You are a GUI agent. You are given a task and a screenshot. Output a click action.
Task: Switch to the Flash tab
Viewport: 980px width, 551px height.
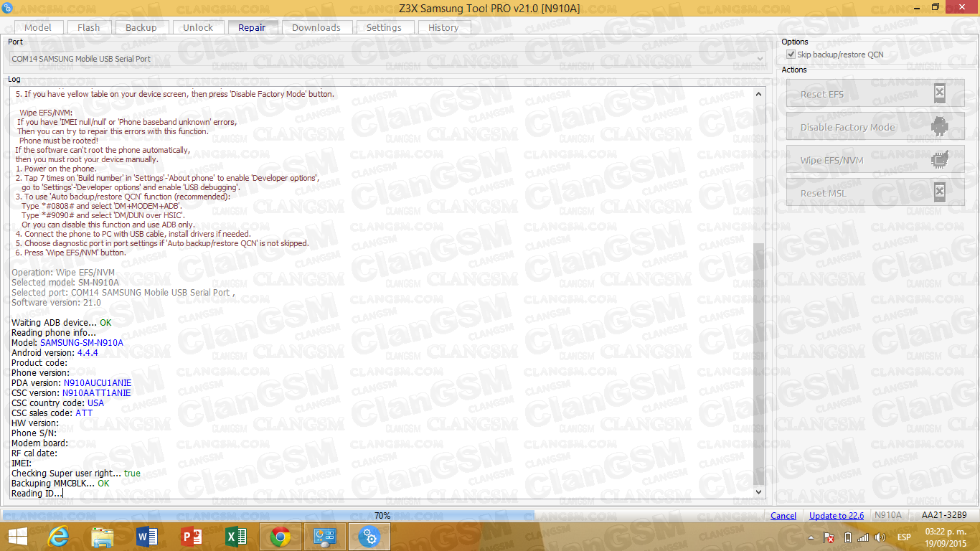click(89, 27)
